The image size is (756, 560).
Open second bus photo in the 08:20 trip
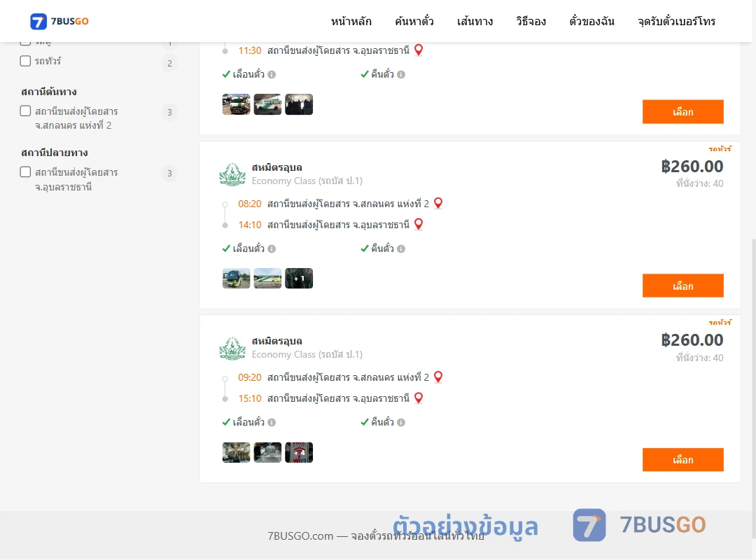tap(267, 279)
